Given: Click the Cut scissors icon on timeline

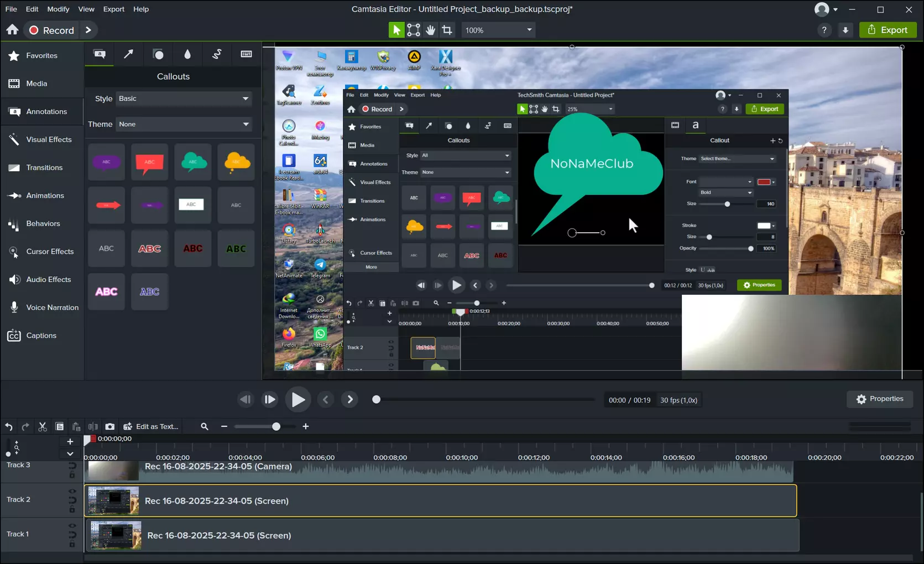Looking at the screenshot, I should point(43,426).
